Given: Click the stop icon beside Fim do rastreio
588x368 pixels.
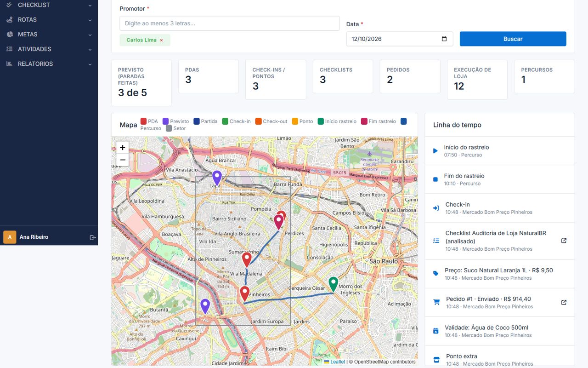Looking at the screenshot, I should [x=435, y=179].
